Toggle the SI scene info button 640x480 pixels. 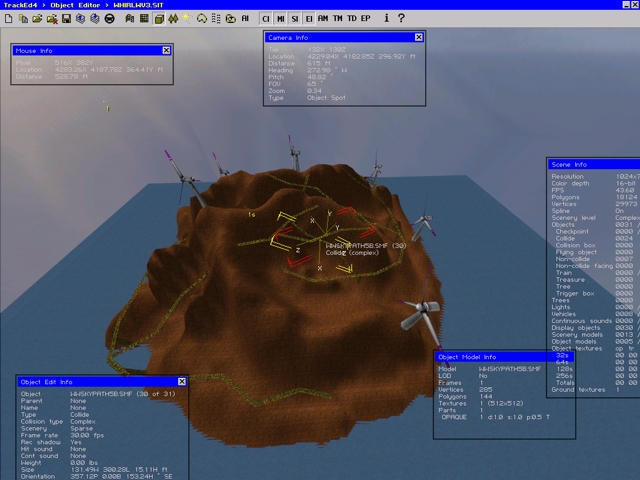[295, 19]
